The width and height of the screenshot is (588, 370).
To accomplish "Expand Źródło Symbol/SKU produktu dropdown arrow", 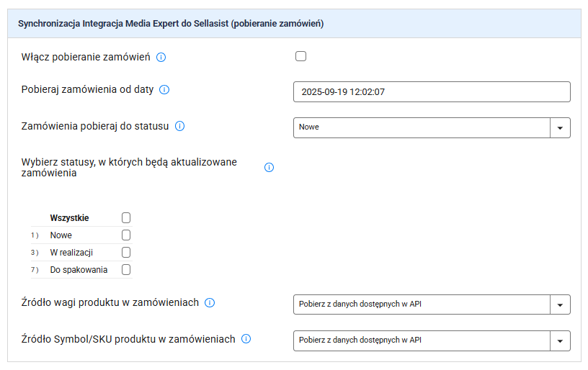I will pos(560,340).
